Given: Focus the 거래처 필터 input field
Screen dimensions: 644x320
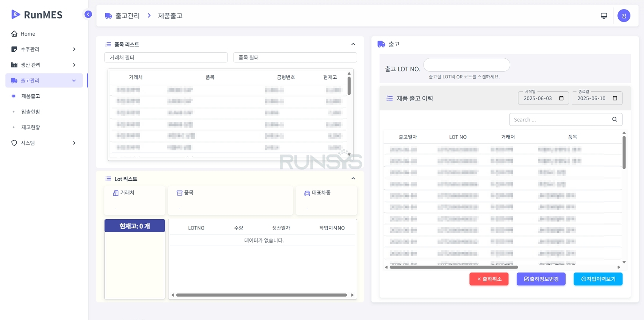Looking at the screenshot, I should 166,57.
